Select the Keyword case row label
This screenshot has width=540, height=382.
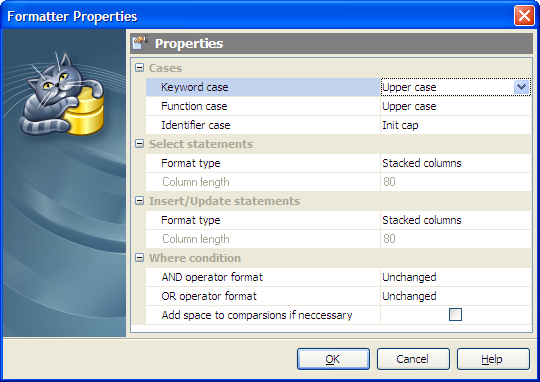(x=195, y=87)
